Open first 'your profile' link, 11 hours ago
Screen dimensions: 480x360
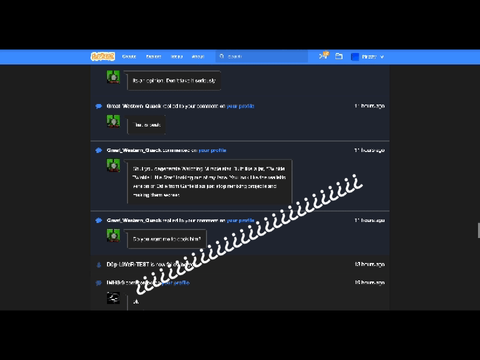point(240,106)
